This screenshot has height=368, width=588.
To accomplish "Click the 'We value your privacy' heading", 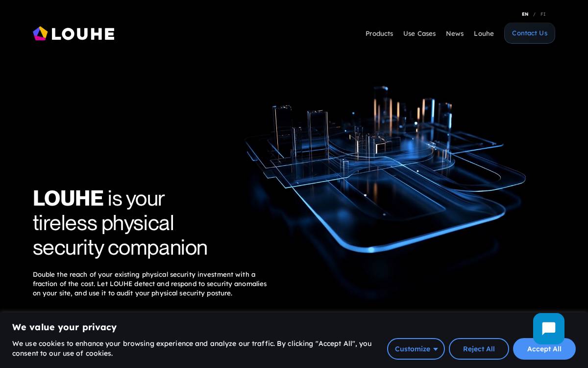I will [x=64, y=327].
